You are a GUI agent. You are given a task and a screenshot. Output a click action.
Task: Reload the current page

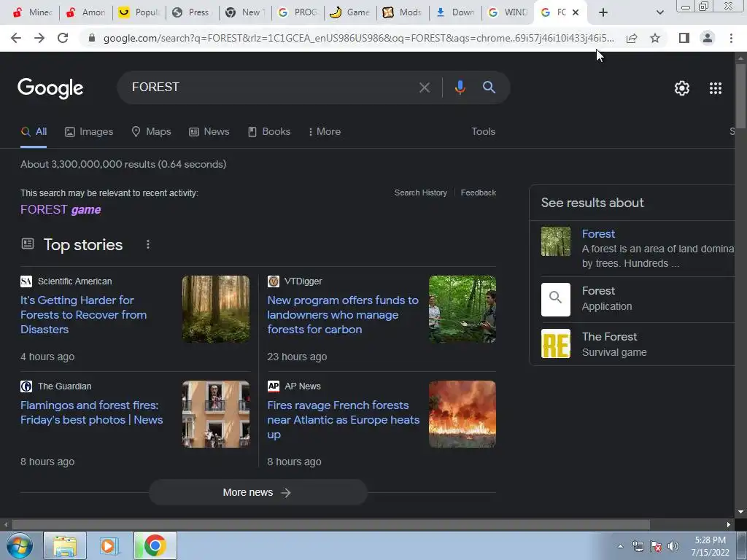click(x=63, y=38)
